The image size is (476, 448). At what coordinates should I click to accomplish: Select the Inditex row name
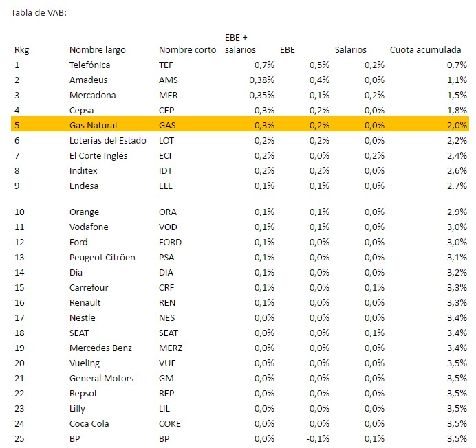(83, 171)
